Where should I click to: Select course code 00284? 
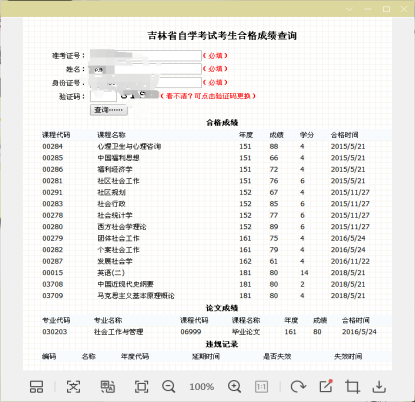click(52, 146)
